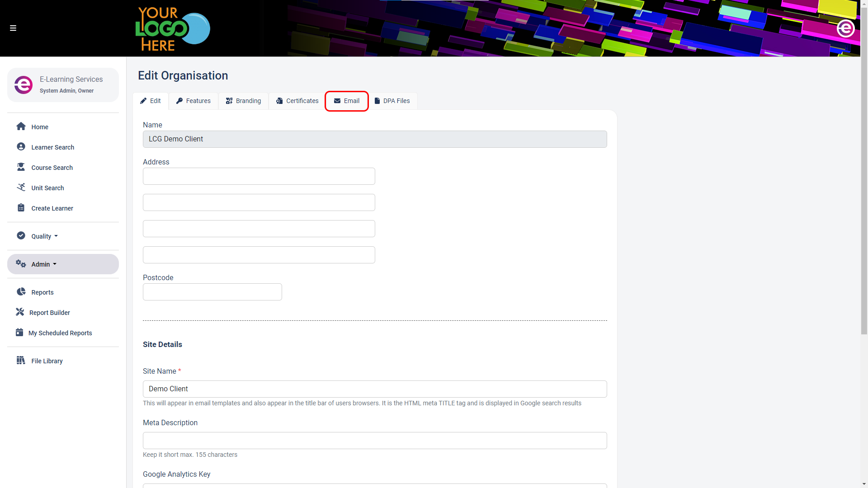
Task: Click the Features tab key icon
Action: click(179, 101)
